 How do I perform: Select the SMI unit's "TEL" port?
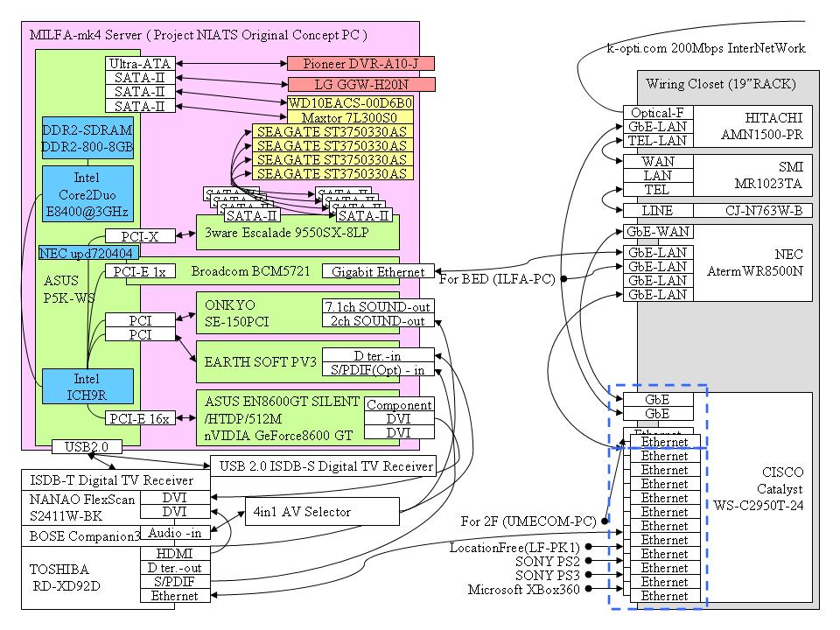[x=658, y=189]
